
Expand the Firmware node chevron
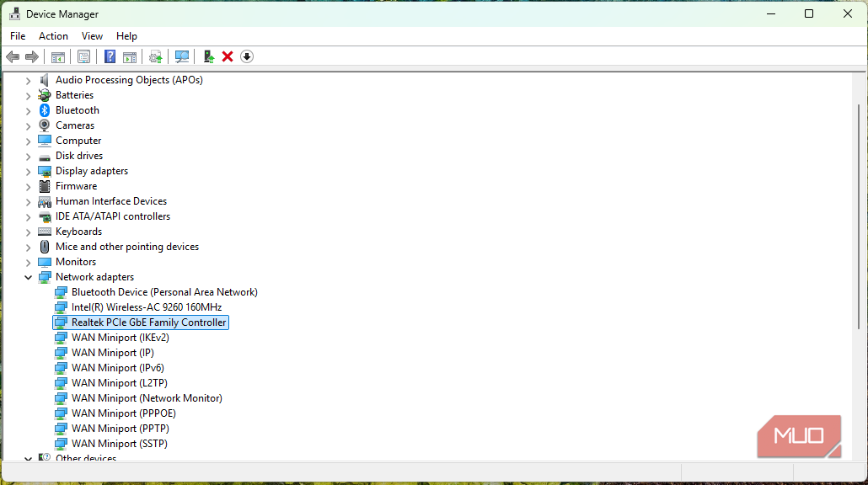pyautogui.click(x=29, y=186)
